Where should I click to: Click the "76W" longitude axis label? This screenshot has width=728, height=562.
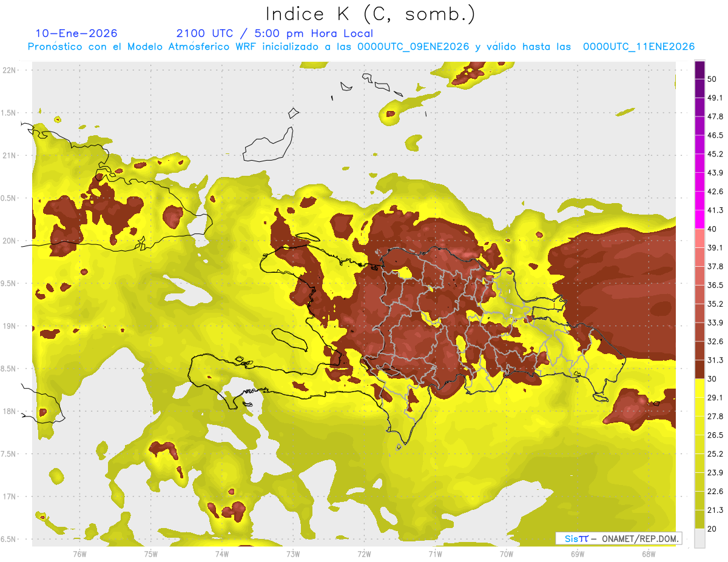coord(79,554)
